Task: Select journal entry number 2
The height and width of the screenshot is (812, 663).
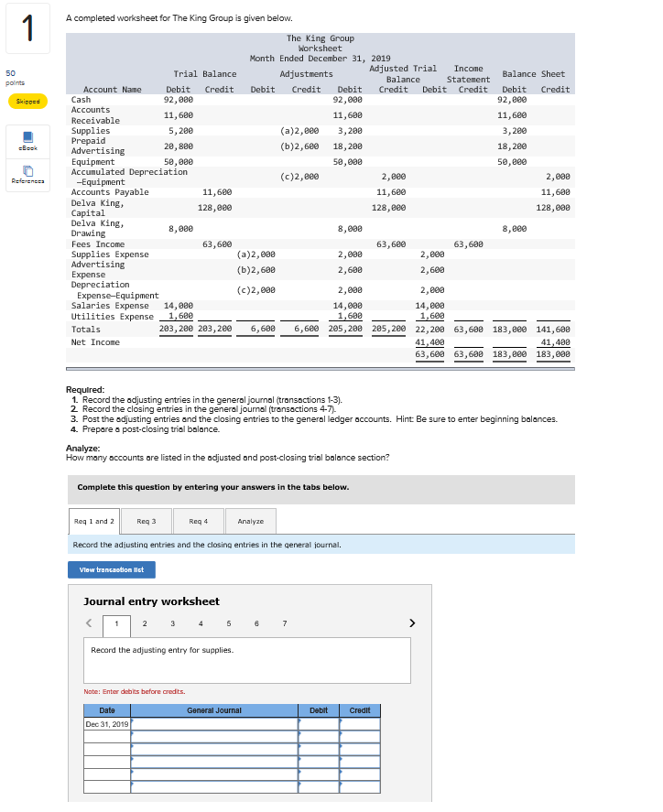Action: click(145, 623)
